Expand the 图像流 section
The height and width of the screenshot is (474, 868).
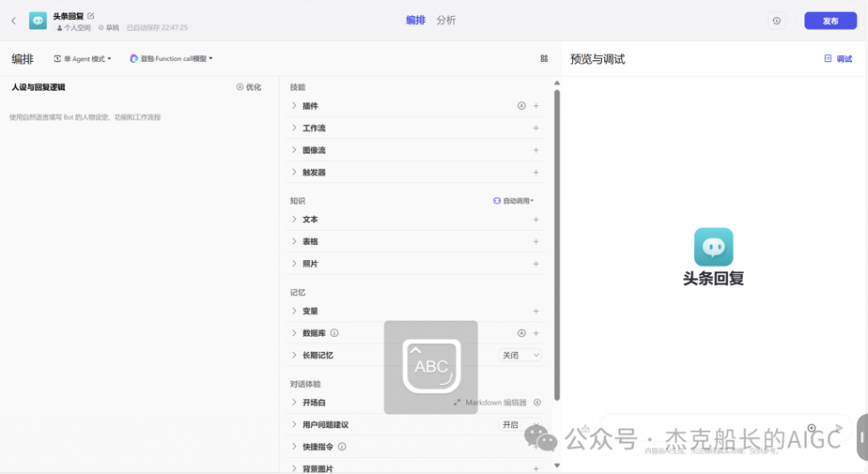pyautogui.click(x=294, y=150)
